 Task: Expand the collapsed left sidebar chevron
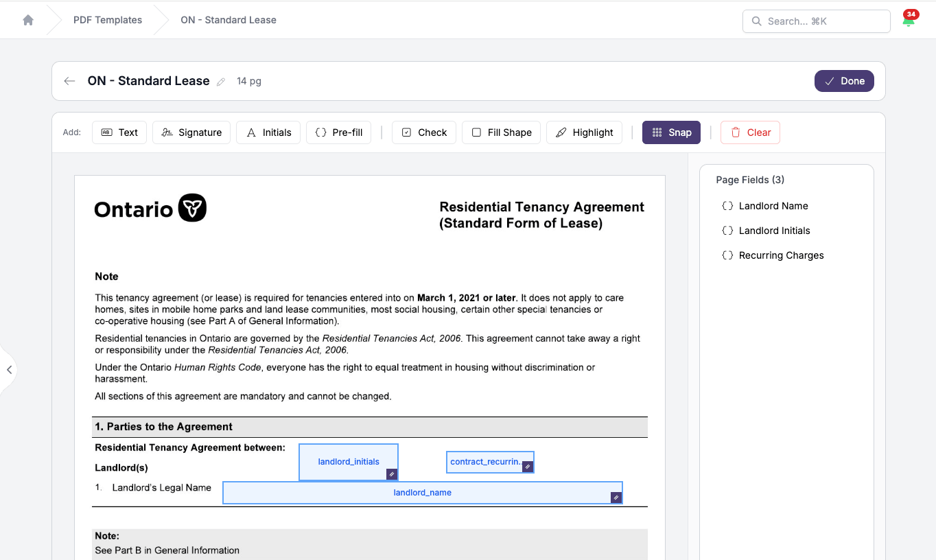coord(9,370)
